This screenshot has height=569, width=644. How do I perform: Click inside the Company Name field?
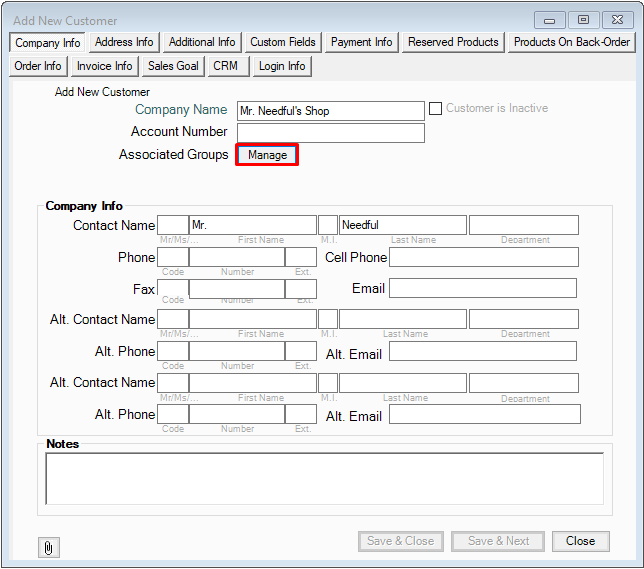[x=330, y=111]
